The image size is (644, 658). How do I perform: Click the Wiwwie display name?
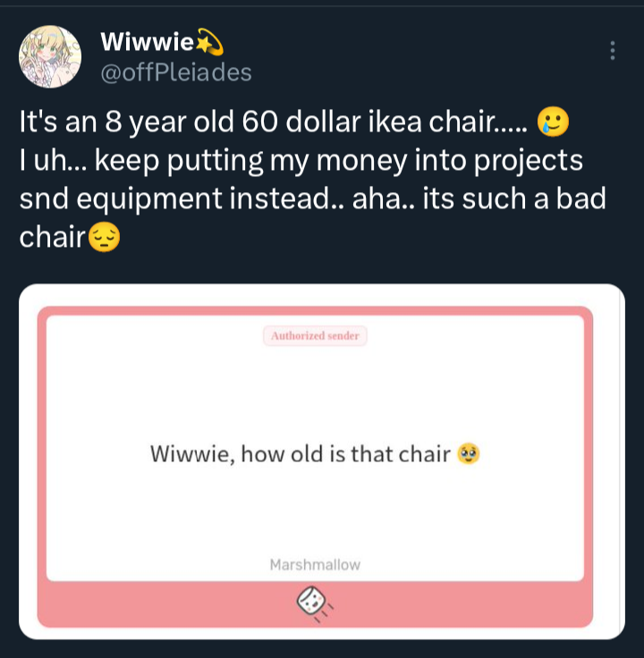147,42
